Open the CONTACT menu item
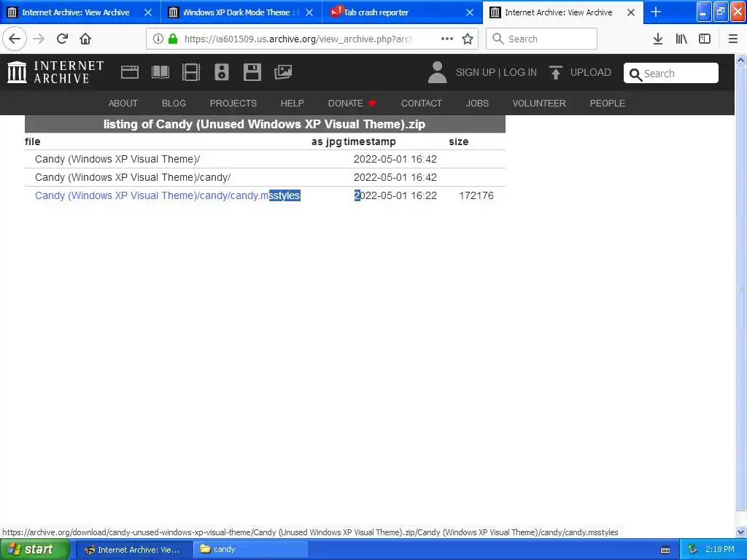This screenshot has height=560, width=747. [422, 104]
